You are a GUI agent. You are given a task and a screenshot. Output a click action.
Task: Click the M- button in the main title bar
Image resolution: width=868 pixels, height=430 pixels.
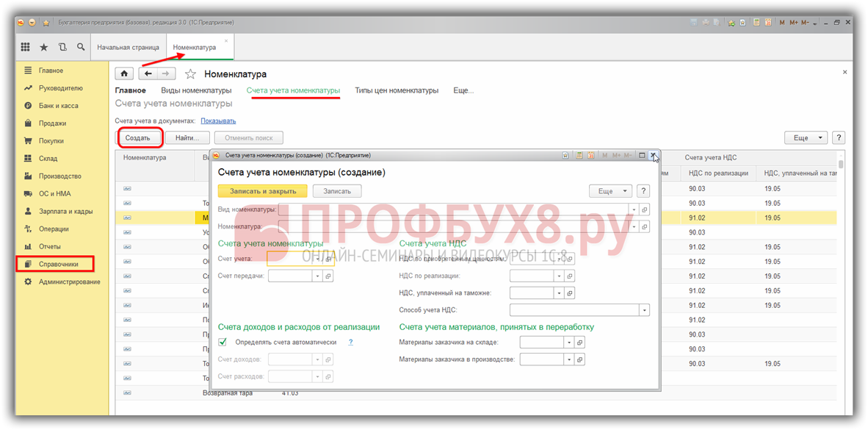tap(805, 23)
